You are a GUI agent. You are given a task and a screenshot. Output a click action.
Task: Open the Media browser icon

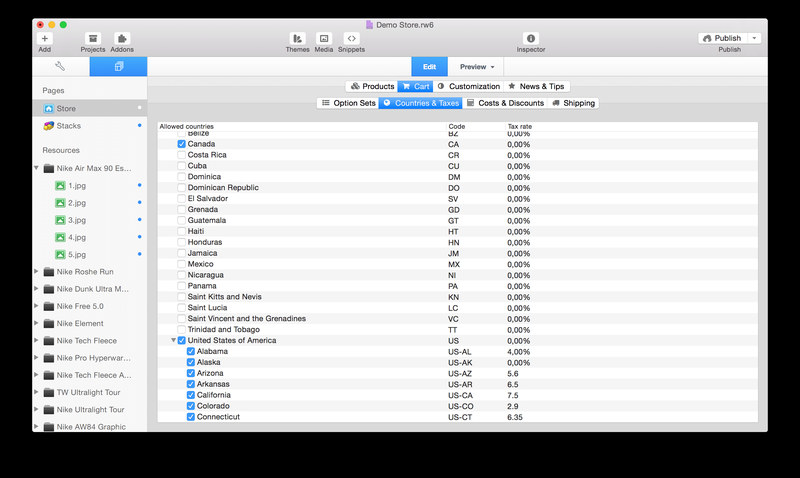click(323, 38)
